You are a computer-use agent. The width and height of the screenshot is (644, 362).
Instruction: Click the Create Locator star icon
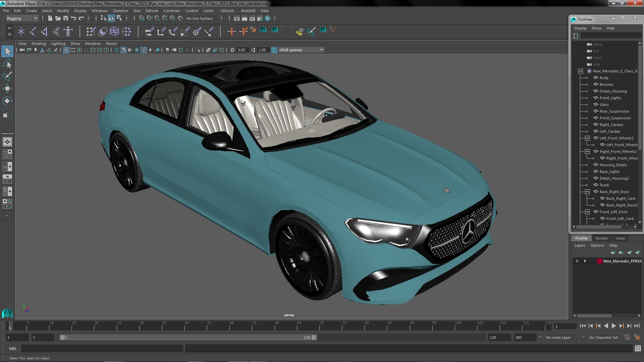tap(21, 32)
